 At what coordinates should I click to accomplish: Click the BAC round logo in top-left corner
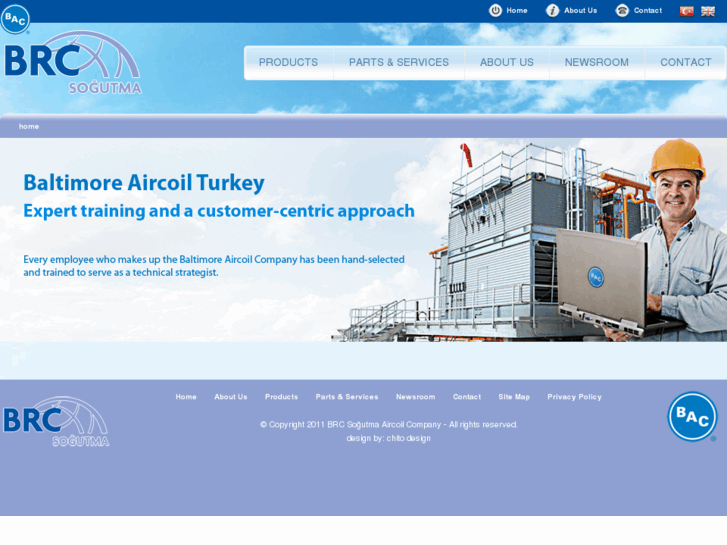15,19
